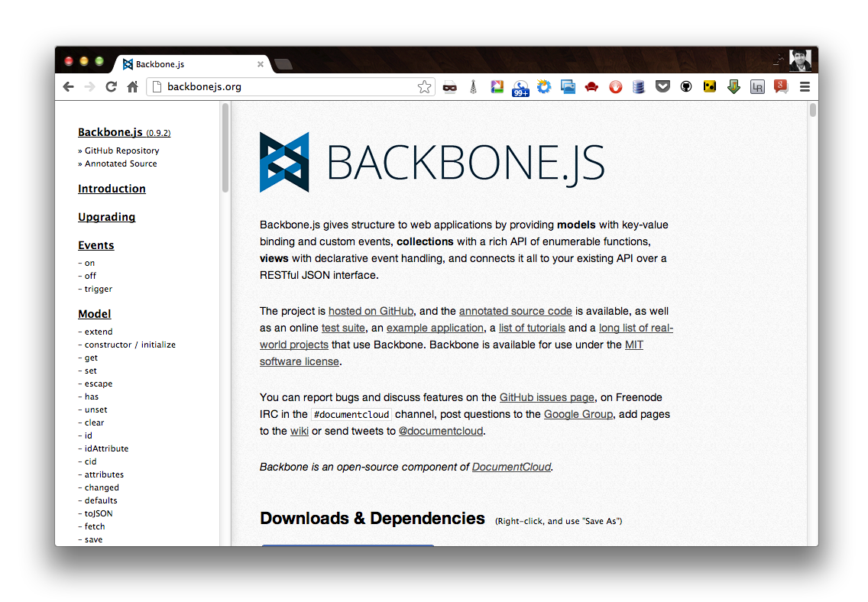Click the blue gear extension icon
The height and width of the screenshot is (602, 868).
pos(544,87)
